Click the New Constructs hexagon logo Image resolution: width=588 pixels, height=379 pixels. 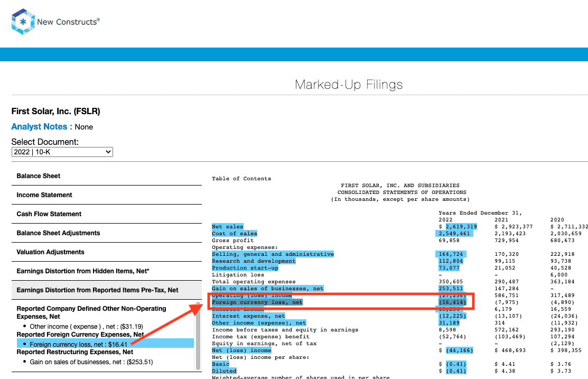(23, 21)
